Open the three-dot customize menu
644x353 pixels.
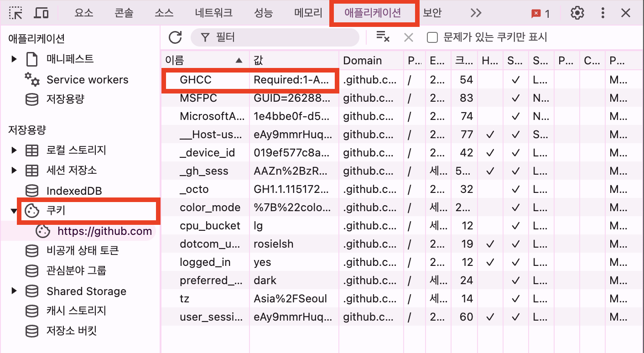[603, 13]
